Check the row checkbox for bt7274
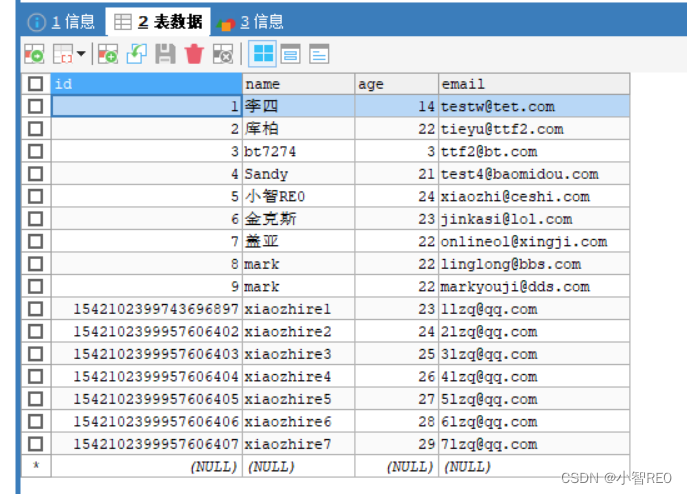The image size is (687, 494). click(35, 151)
